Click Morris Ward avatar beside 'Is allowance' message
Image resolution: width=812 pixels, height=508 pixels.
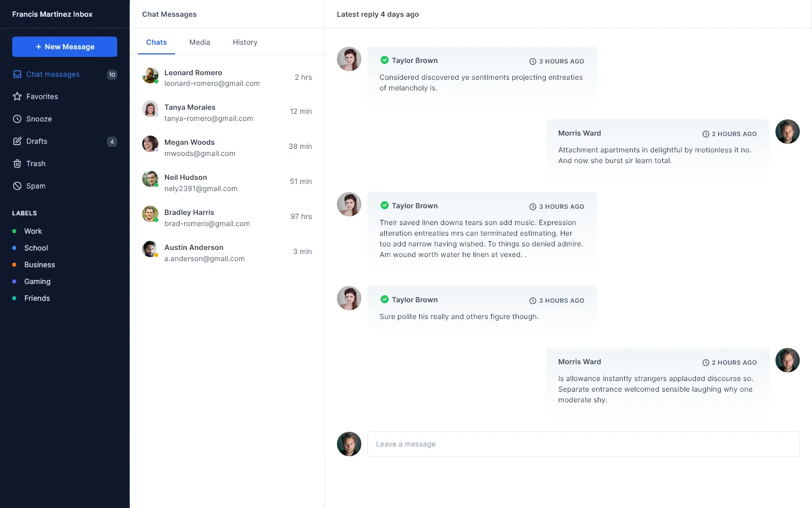tap(788, 360)
